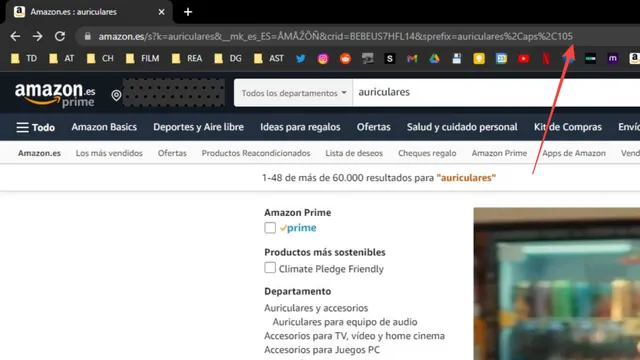The image size is (640, 360).
Task: Open the Instagram bookmark
Action: point(323,58)
